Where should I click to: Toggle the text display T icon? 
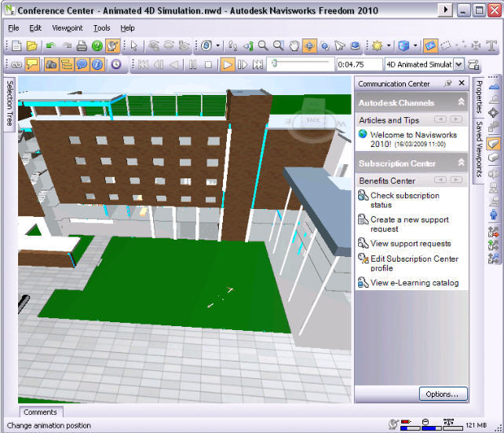pos(491,46)
